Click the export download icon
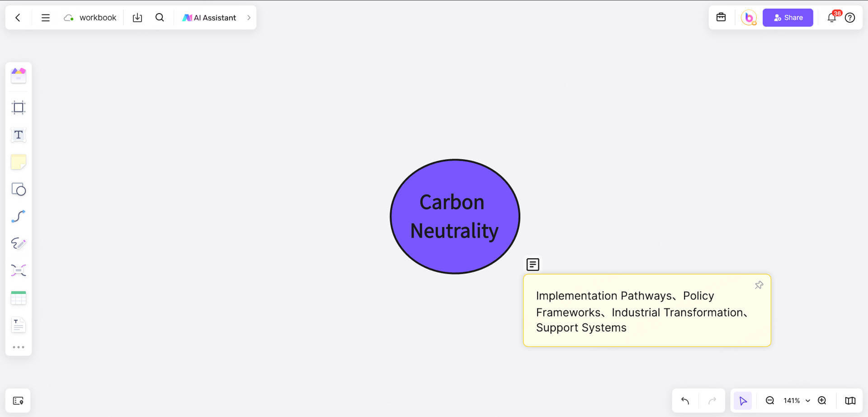The width and height of the screenshot is (868, 417). coord(137,18)
